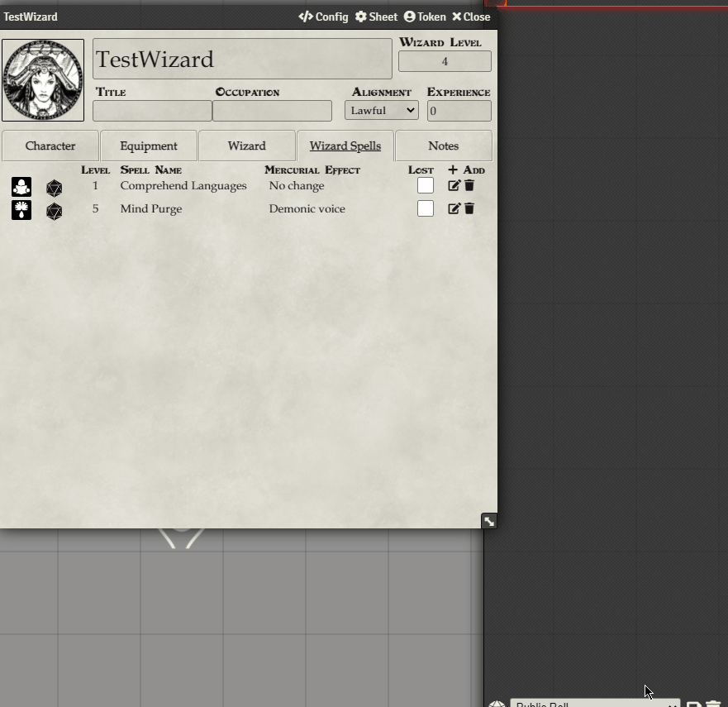Delete the Comprehend Languages spell
Viewport: 728px width, 707px height.
tap(470, 185)
